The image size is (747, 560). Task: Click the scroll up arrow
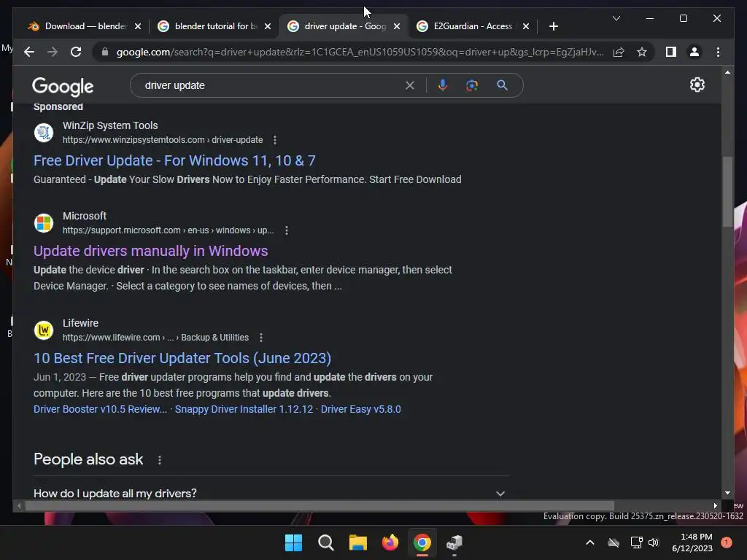pyautogui.click(x=727, y=72)
